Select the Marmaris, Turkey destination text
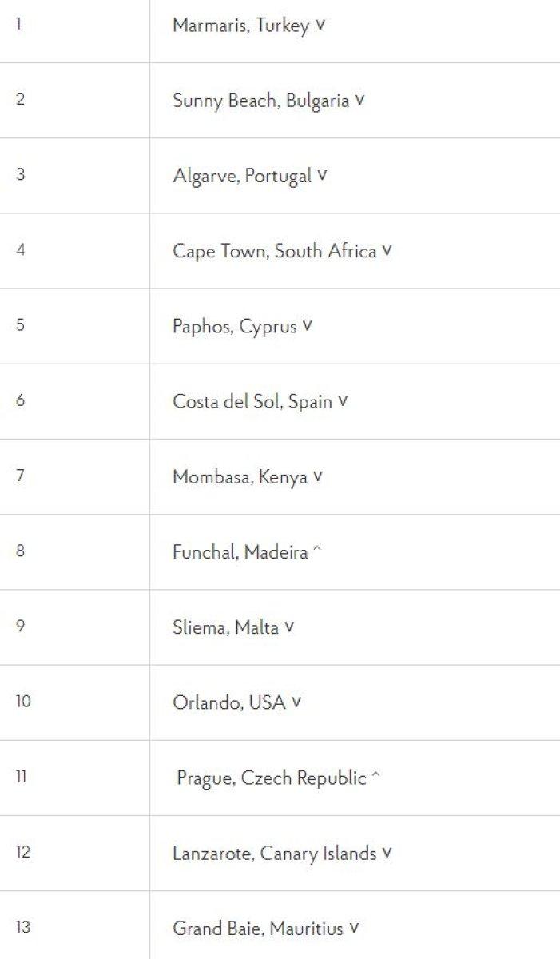 [x=240, y=26]
